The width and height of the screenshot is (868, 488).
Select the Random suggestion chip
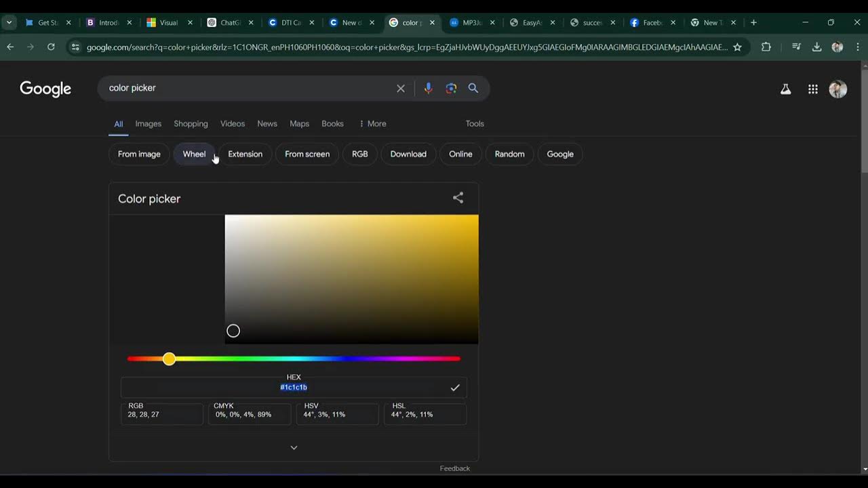coord(509,154)
